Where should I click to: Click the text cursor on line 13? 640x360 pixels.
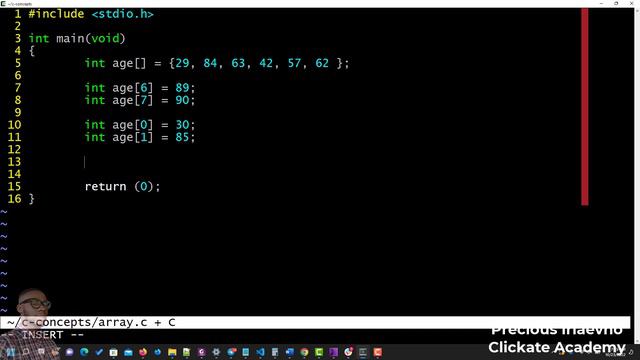[x=84, y=162]
